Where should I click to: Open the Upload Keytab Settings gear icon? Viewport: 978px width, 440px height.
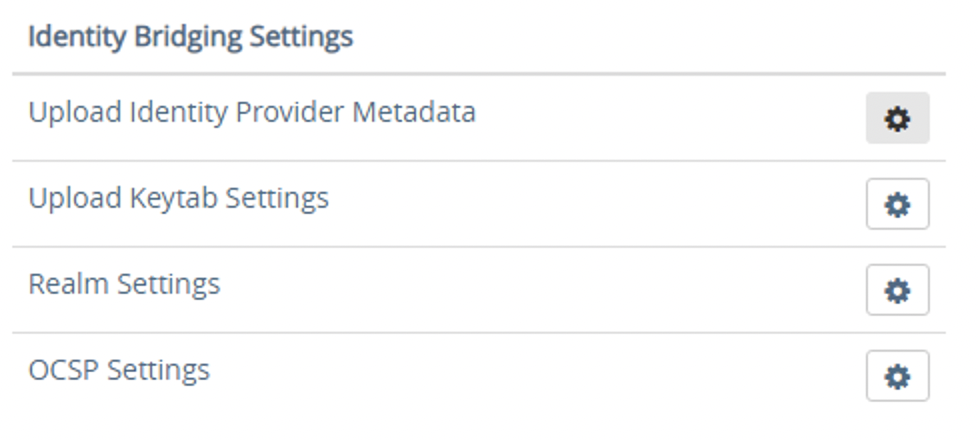click(x=897, y=204)
